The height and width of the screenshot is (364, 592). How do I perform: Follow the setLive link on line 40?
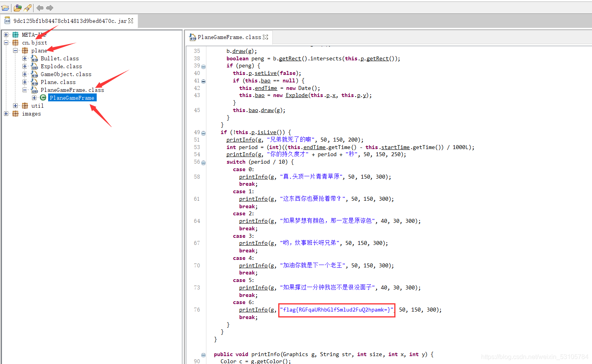pyautogui.click(x=266, y=73)
